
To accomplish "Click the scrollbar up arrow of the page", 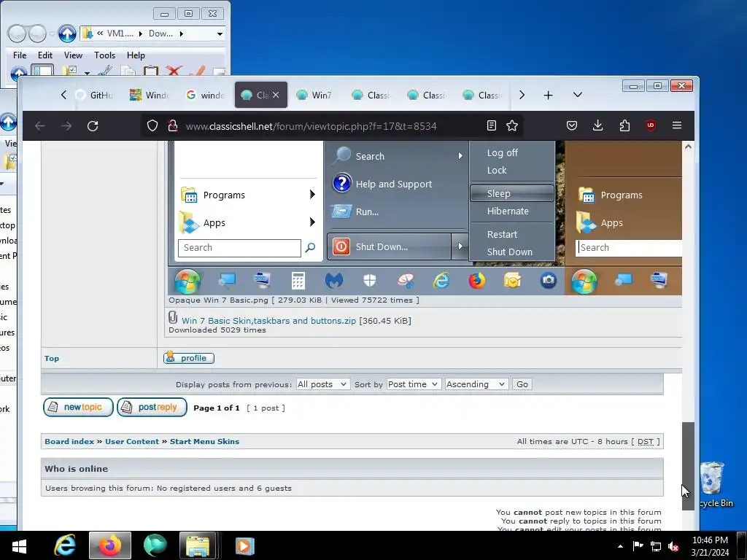I will point(688,147).
